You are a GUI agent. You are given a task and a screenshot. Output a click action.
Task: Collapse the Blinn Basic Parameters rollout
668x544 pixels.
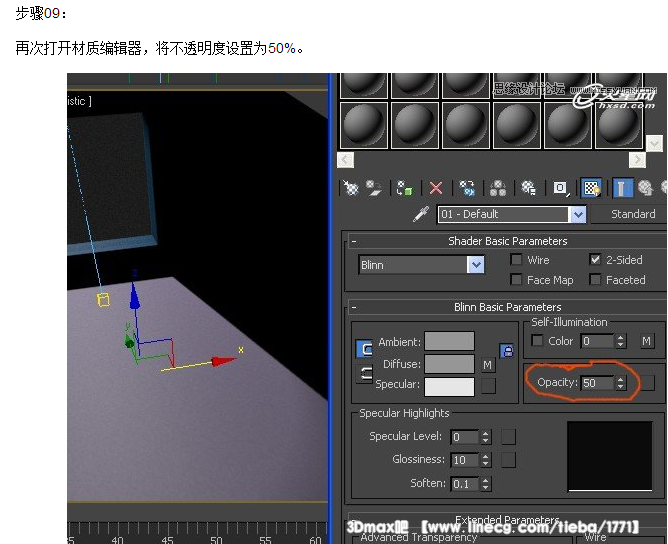(353, 307)
